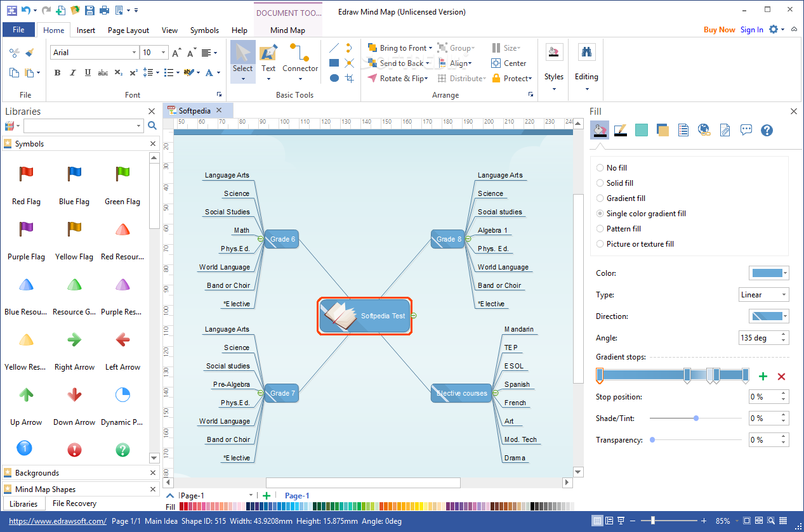Switch to the Insert ribbon tab

(x=86, y=30)
